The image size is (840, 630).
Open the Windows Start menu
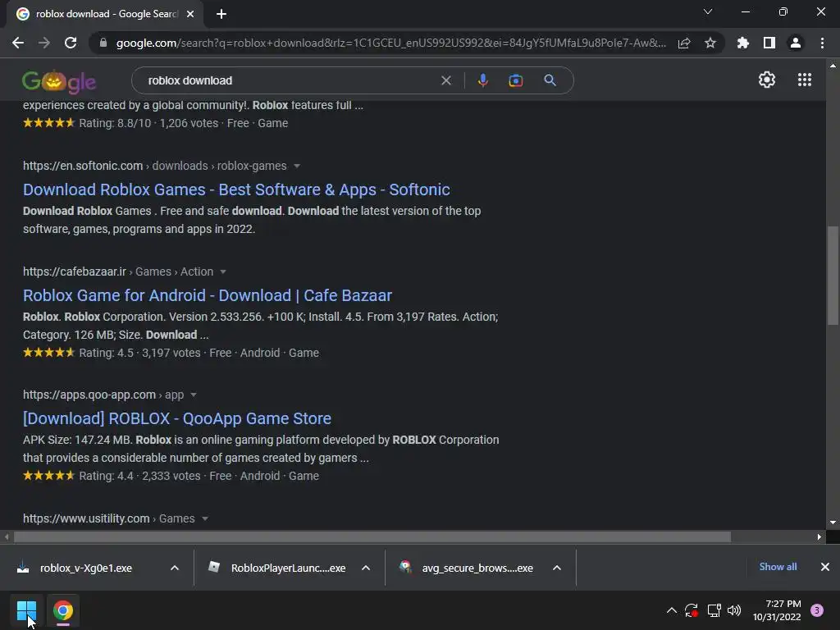click(26, 610)
